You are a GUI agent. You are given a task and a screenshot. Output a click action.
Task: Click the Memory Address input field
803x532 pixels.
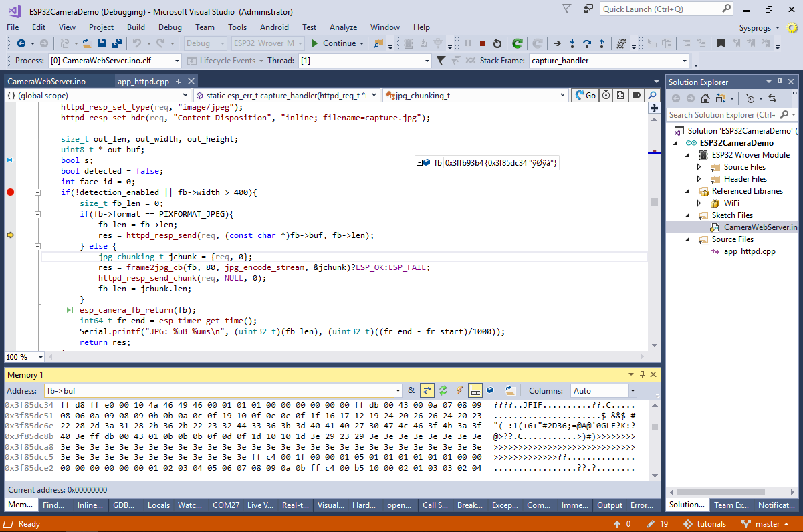(x=219, y=390)
